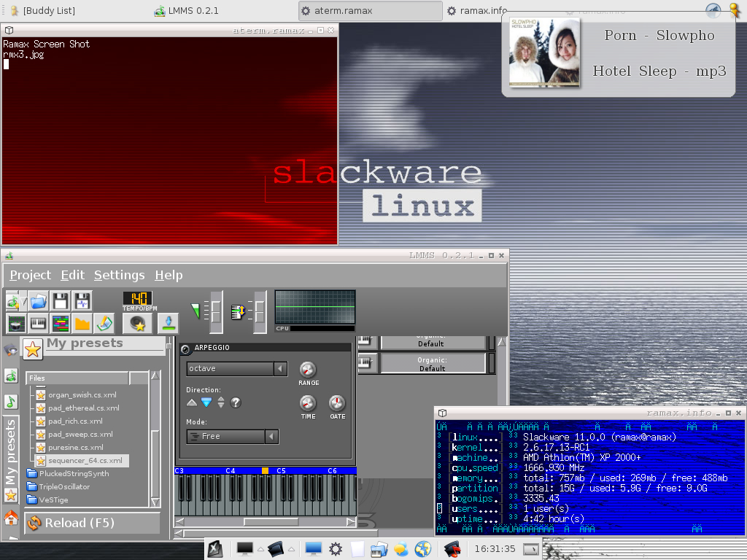Click the save project floppy disk icon
Screen dimensions: 747x560
tap(61, 301)
